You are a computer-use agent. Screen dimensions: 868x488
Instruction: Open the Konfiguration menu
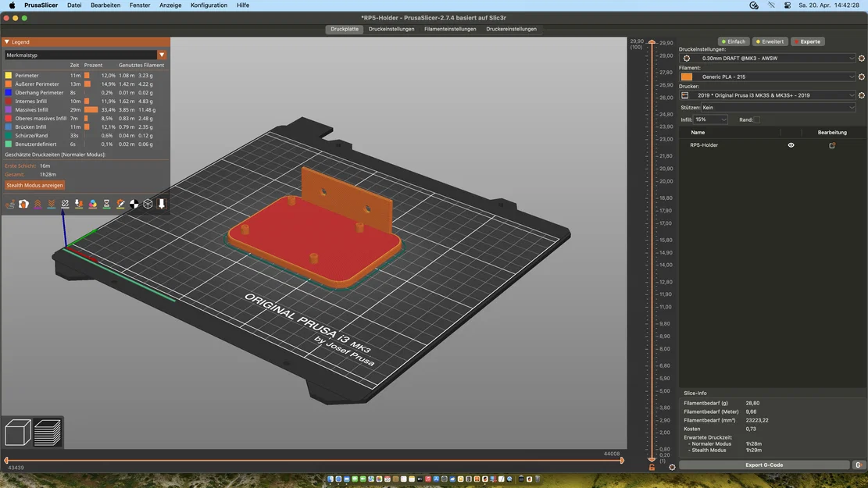coord(209,5)
